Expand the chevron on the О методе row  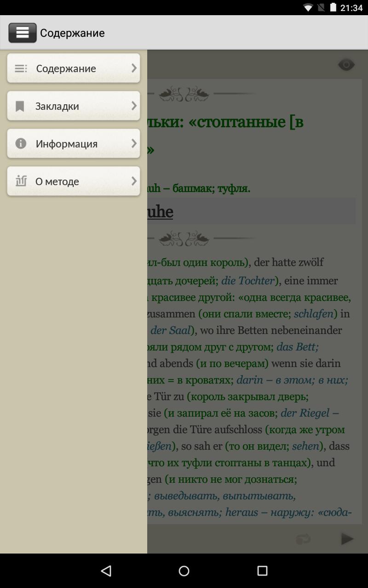click(134, 181)
